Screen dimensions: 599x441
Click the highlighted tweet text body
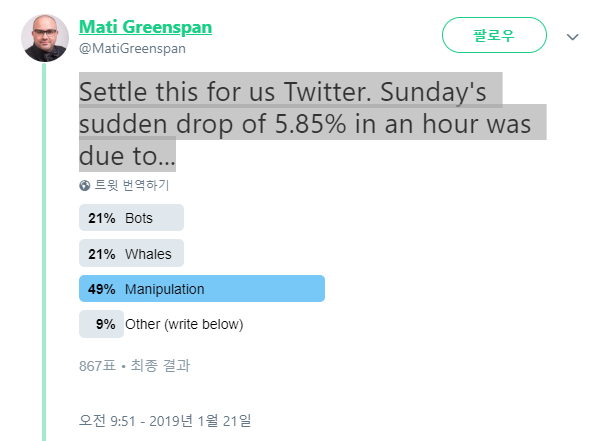click(312, 122)
